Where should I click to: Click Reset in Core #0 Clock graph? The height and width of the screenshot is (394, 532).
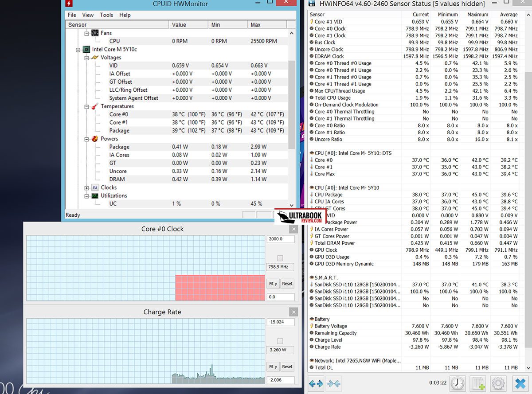coord(287,284)
